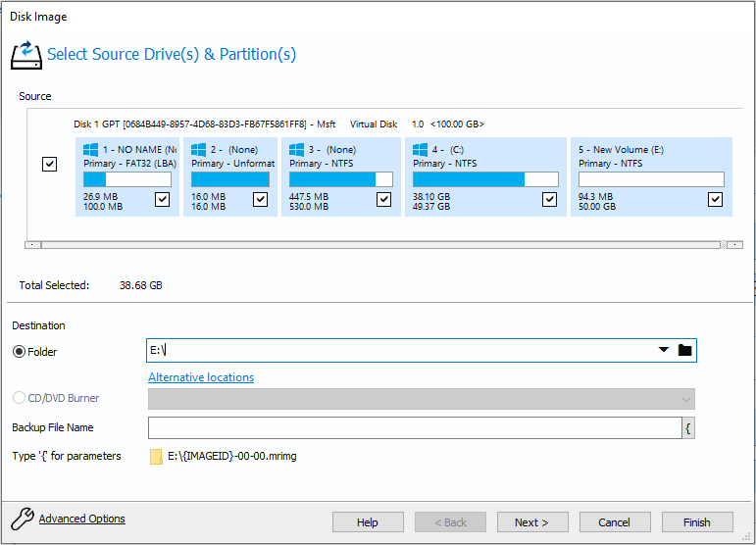Image resolution: width=756 pixels, height=545 pixels.
Task: Click the Windows logo on partition 4 (C:)
Action: pyautogui.click(x=421, y=150)
